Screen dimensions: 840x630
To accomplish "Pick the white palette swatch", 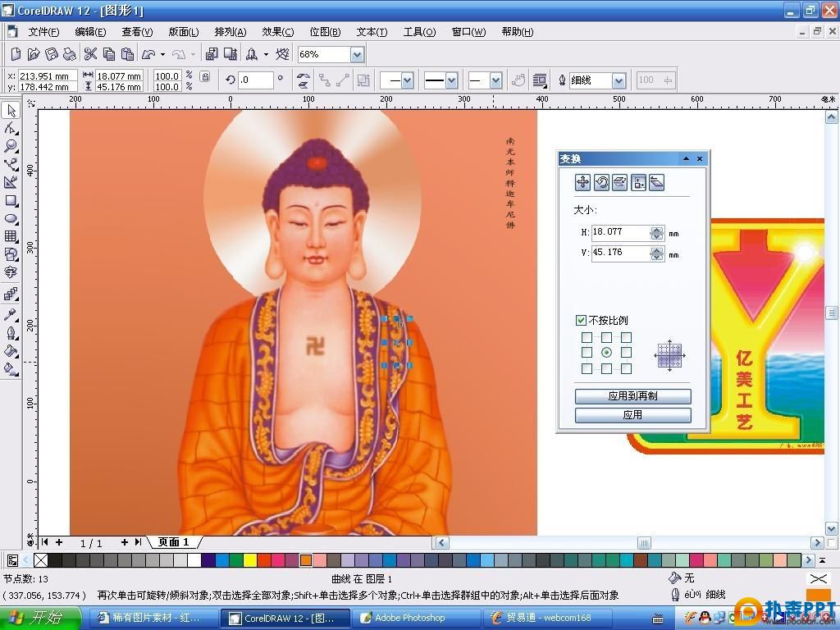I will click(194, 560).
